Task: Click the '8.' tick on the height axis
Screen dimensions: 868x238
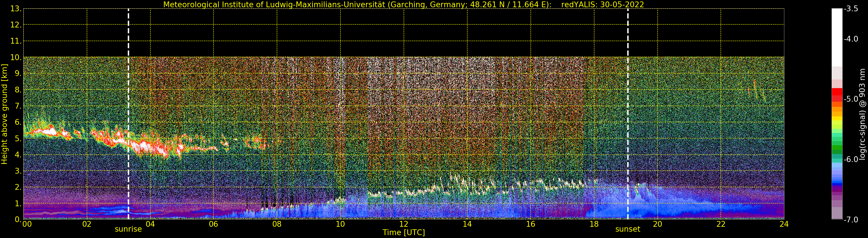Action: [18, 90]
